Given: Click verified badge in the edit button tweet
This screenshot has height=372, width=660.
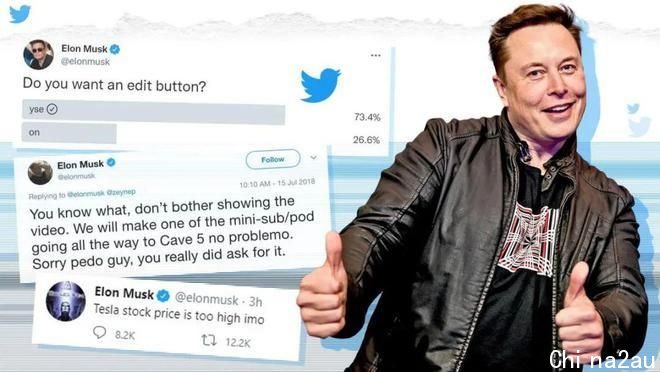Looking at the screenshot, I should 115,49.
